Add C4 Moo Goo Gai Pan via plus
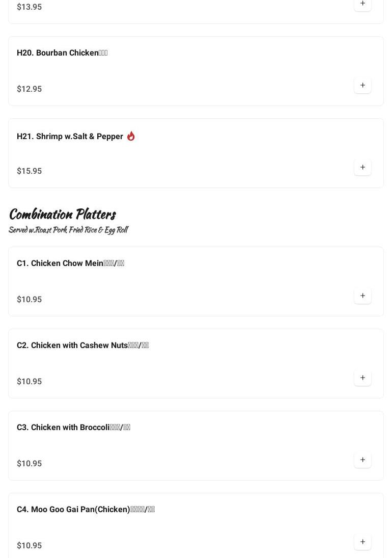 362,542
